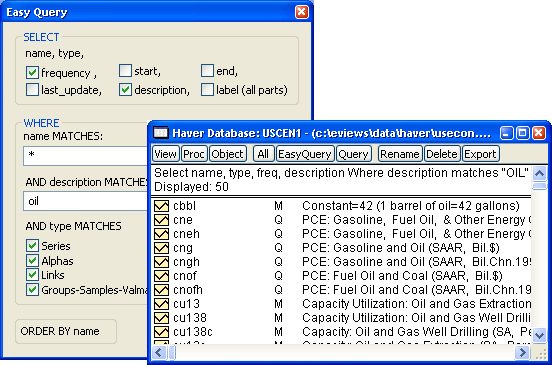Click the vertical scrollbar down arrow
Viewport: 552px width, 365px height.
click(x=539, y=335)
